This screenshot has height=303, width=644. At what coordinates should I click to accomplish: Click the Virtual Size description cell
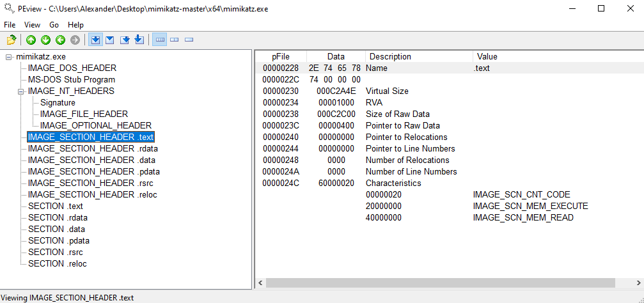(x=387, y=91)
